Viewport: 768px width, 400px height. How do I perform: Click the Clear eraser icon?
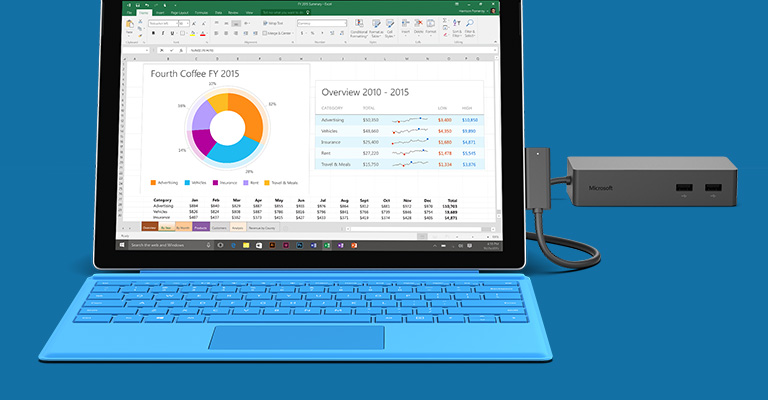point(445,35)
